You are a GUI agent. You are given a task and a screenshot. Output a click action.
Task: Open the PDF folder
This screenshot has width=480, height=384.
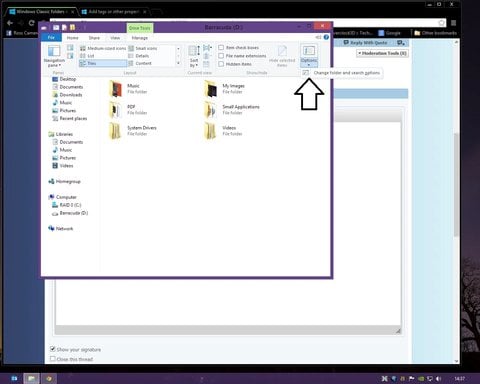pyautogui.click(x=128, y=110)
